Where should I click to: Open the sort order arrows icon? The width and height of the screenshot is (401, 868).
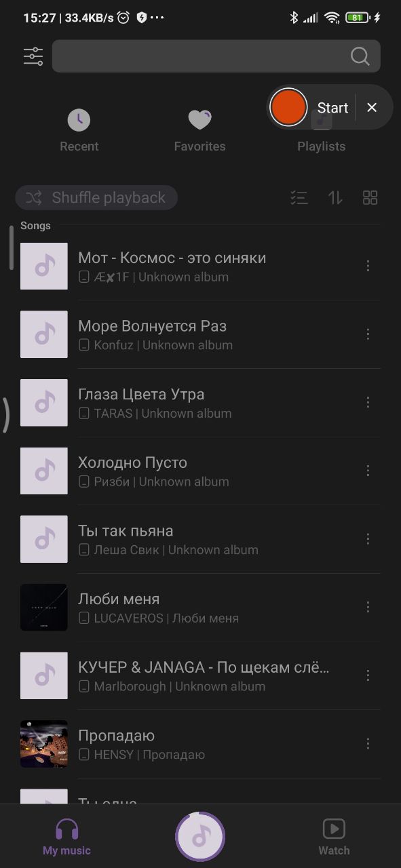click(x=335, y=198)
